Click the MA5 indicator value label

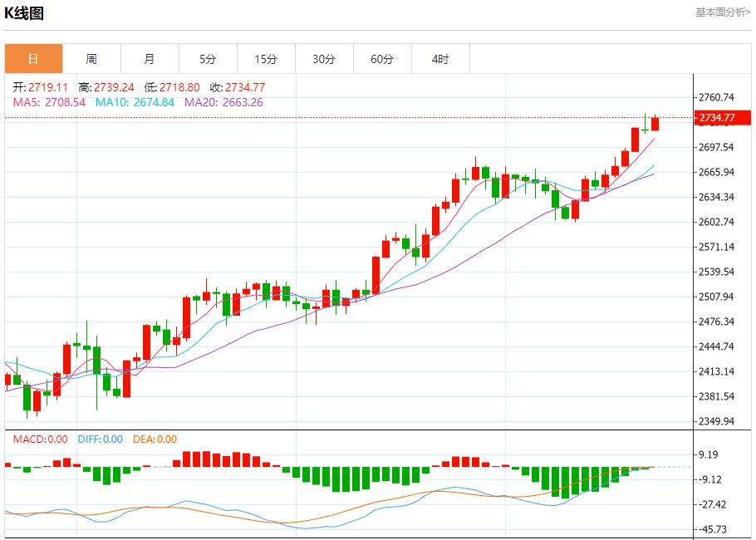pos(49,102)
